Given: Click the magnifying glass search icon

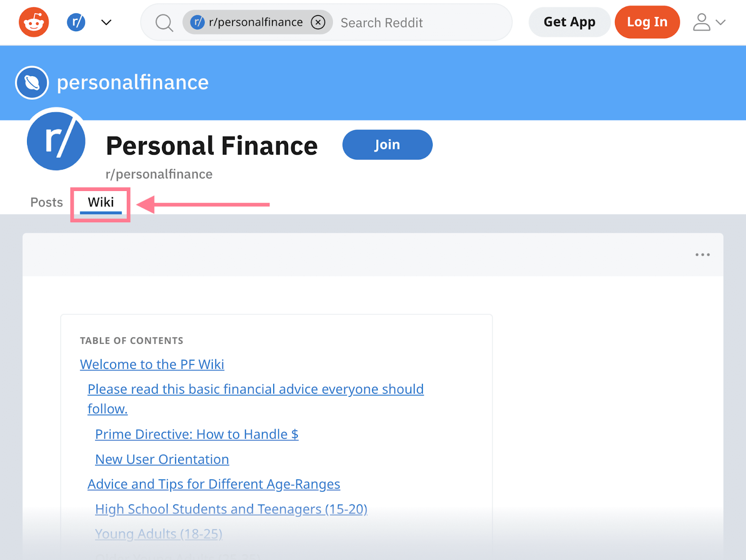Looking at the screenshot, I should pyautogui.click(x=164, y=22).
